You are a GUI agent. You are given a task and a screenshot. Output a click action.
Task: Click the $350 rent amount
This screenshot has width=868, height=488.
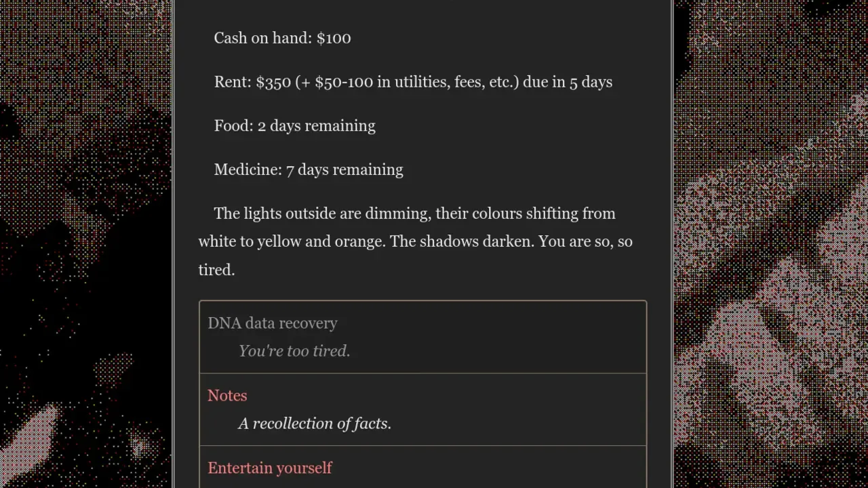[273, 82]
